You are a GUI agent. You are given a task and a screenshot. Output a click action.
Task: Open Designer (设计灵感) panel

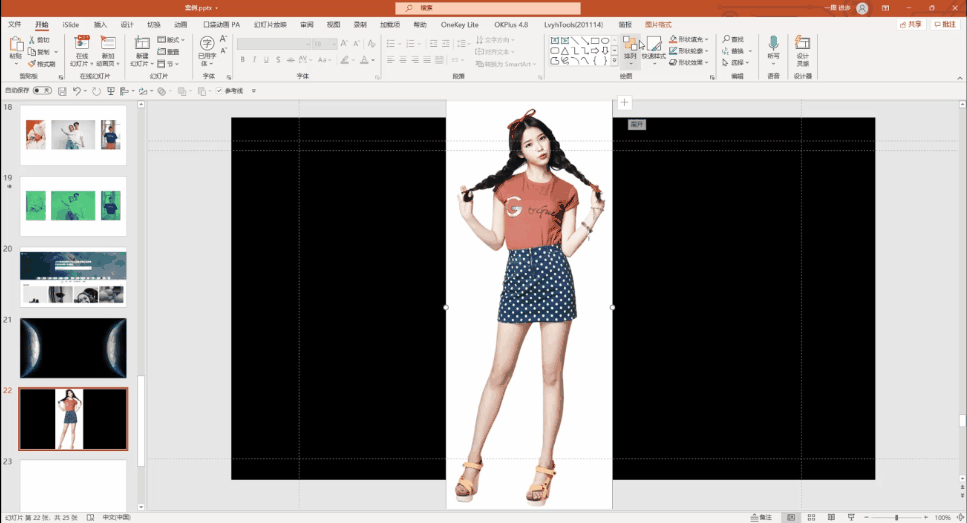[x=802, y=47]
